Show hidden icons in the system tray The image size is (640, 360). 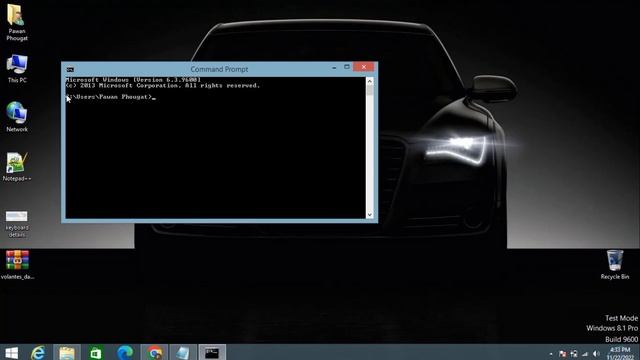551,354
